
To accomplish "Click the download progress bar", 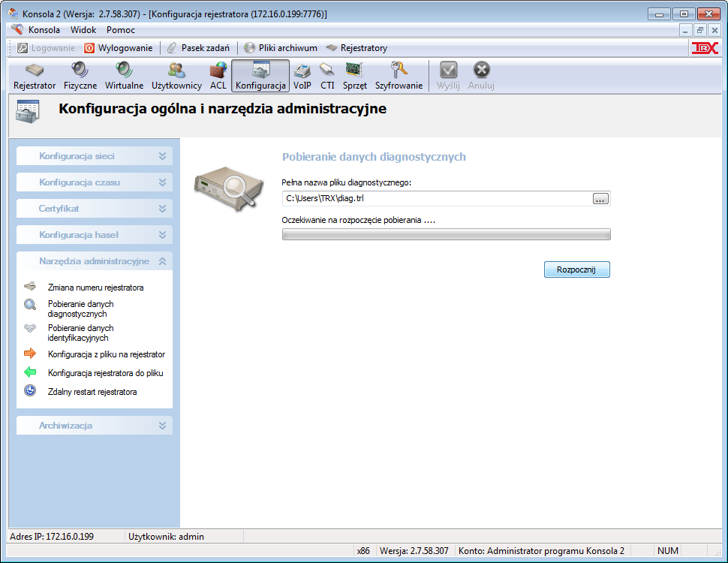I will click(x=446, y=234).
